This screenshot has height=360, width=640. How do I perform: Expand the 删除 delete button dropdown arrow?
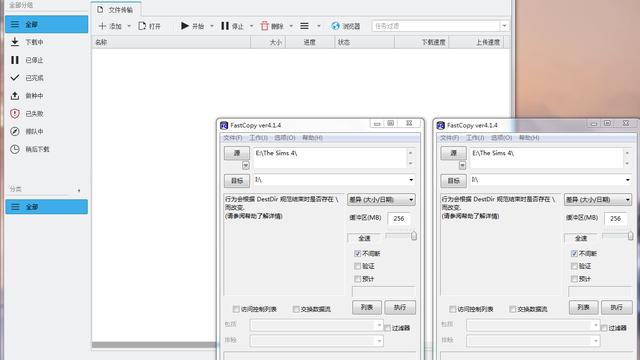(x=291, y=26)
